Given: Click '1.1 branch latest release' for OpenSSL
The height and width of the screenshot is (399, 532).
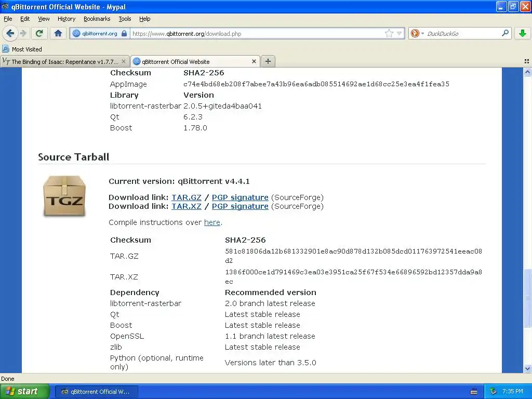Looking at the screenshot, I should [270, 336].
